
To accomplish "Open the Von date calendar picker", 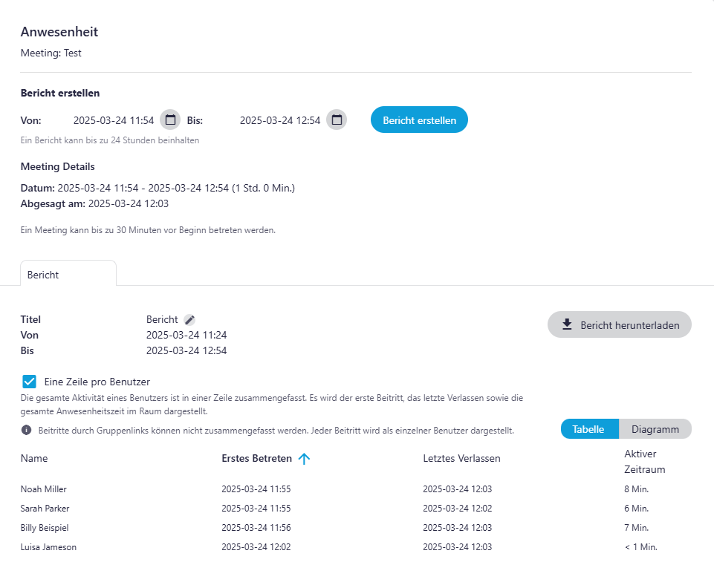I will point(170,120).
